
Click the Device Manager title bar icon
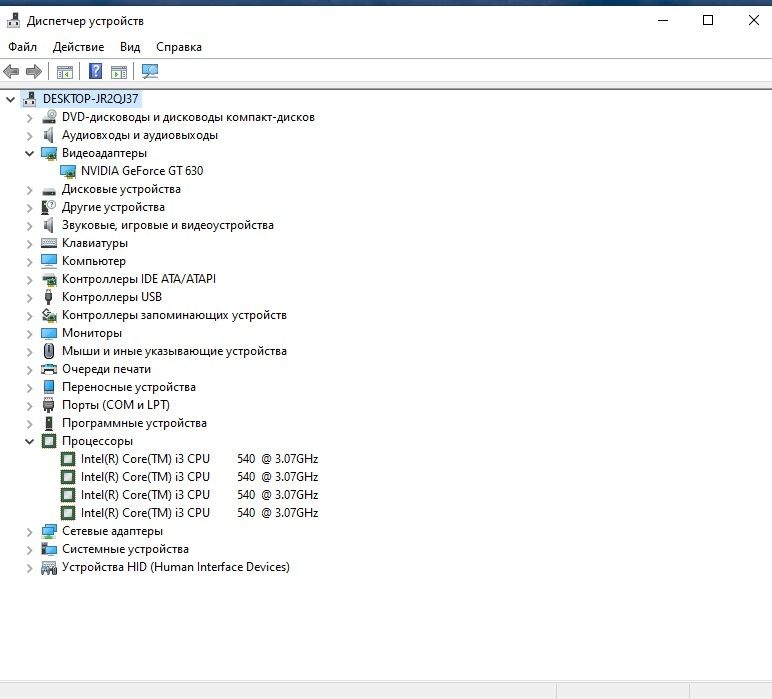pos(13,21)
